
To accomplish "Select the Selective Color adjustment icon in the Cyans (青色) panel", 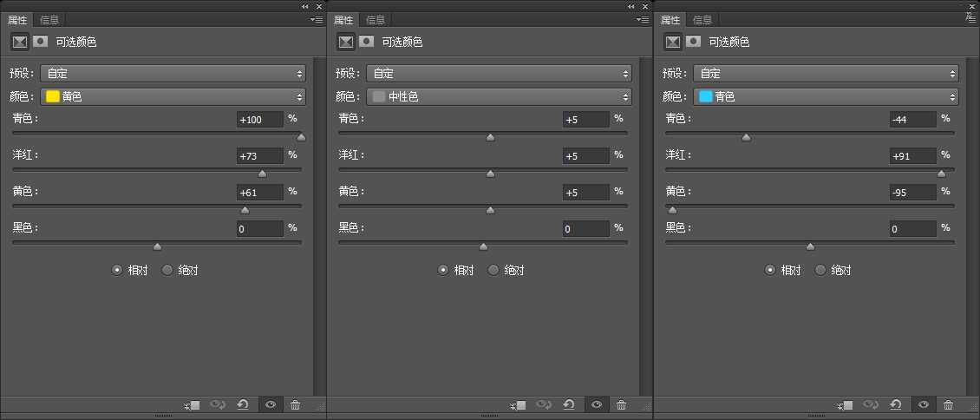I will pos(672,42).
